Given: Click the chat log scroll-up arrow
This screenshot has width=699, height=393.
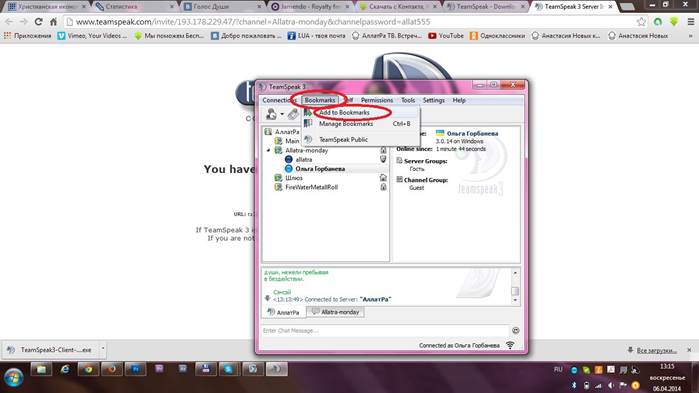Looking at the screenshot, I should pos(515,273).
